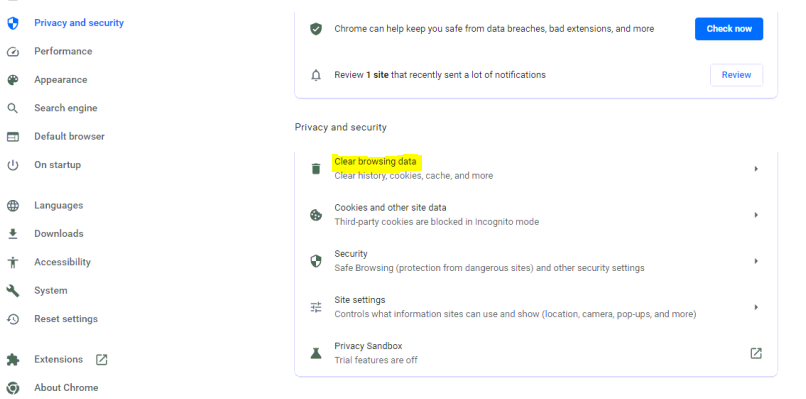Select Accessibility from the sidebar menu
This screenshot has width=806, height=399.
pyautogui.click(x=62, y=262)
